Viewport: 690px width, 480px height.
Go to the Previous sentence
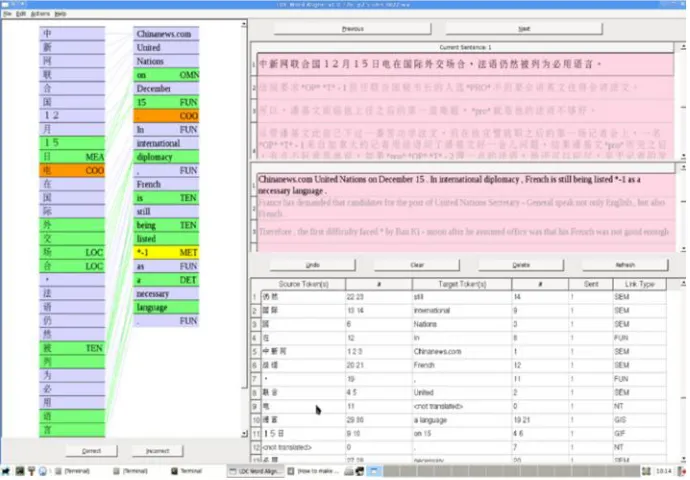pos(352,29)
